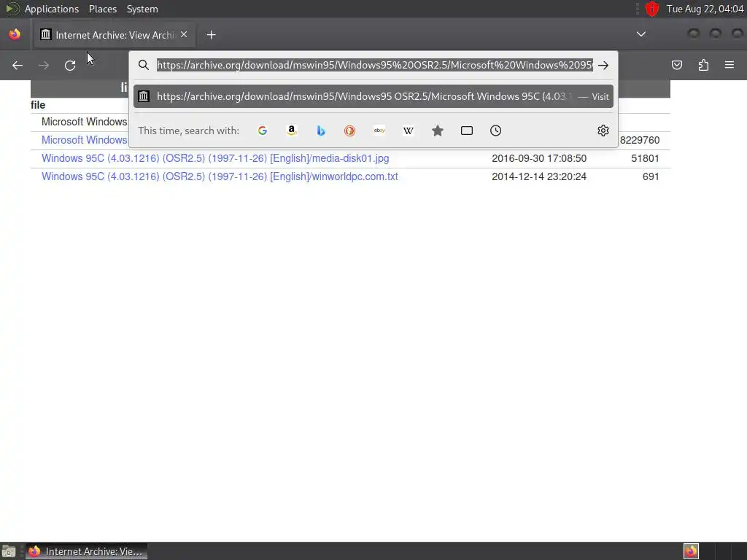The height and width of the screenshot is (560, 747).
Task: Click the address bar URL field
Action: pos(375,65)
